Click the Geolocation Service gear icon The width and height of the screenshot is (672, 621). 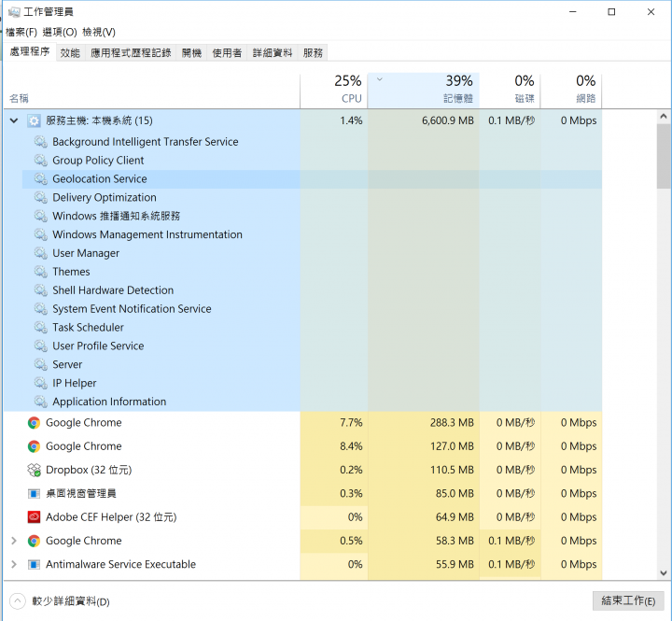41,178
